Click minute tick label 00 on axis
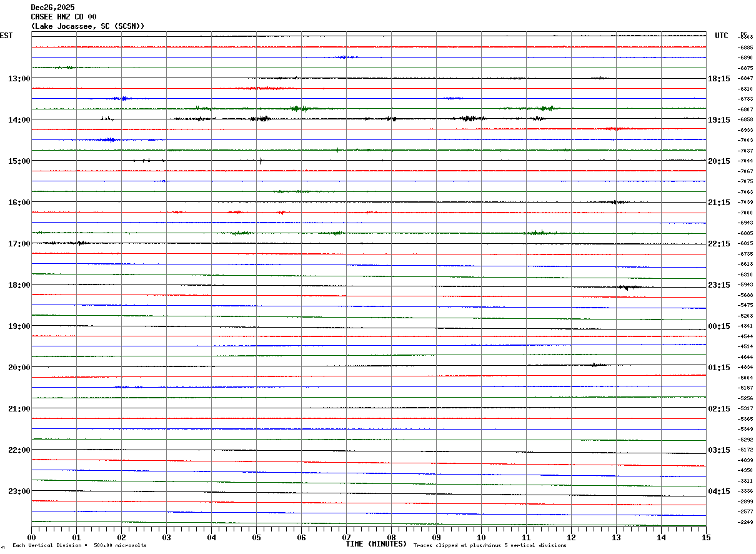Screen dimensions: 756x554 click(x=31, y=537)
